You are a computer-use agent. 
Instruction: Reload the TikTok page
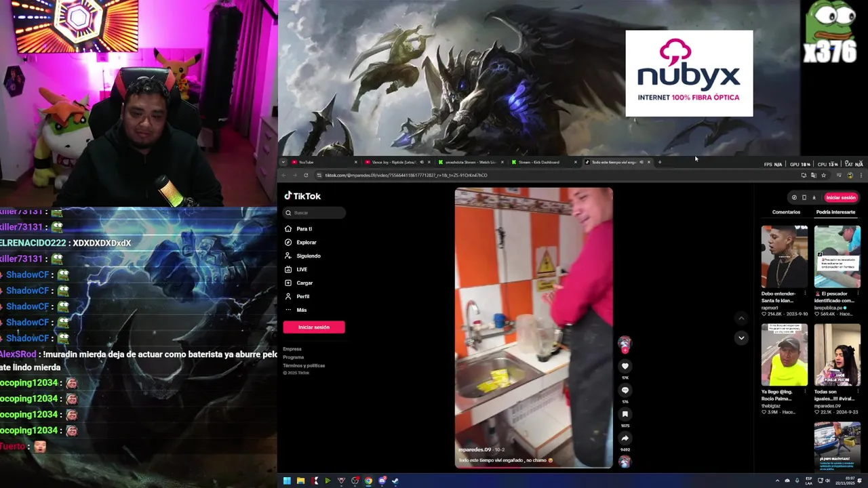tap(306, 176)
